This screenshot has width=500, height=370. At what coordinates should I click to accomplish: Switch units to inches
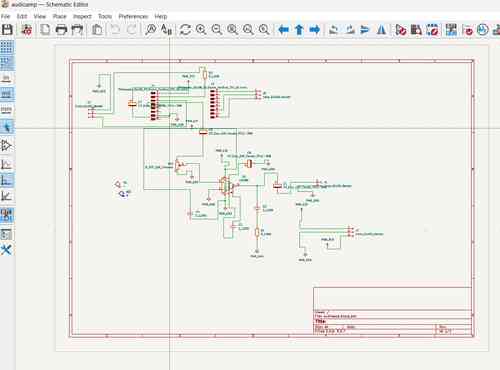click(7, 78)
